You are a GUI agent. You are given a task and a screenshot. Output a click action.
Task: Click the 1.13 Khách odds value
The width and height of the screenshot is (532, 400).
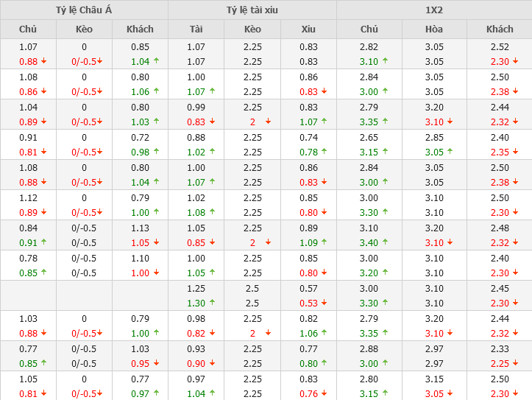(x=140, y=228)
